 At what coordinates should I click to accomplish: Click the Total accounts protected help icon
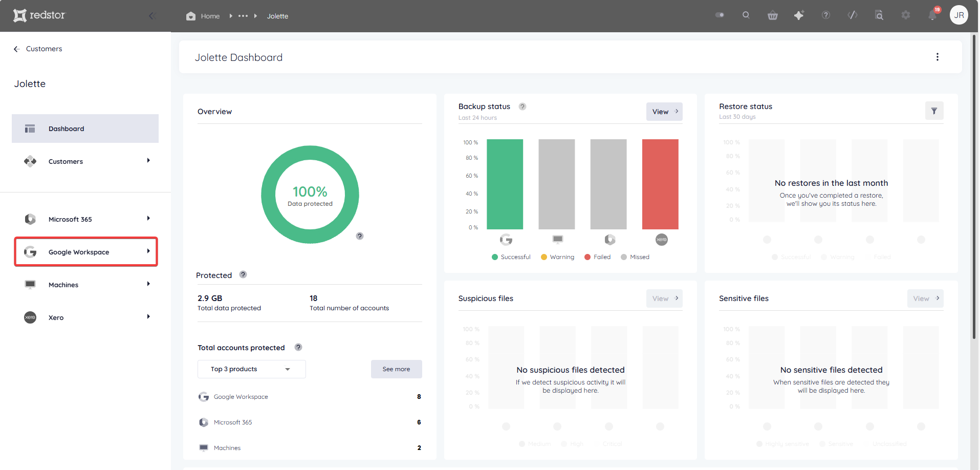tap(298, 347)
